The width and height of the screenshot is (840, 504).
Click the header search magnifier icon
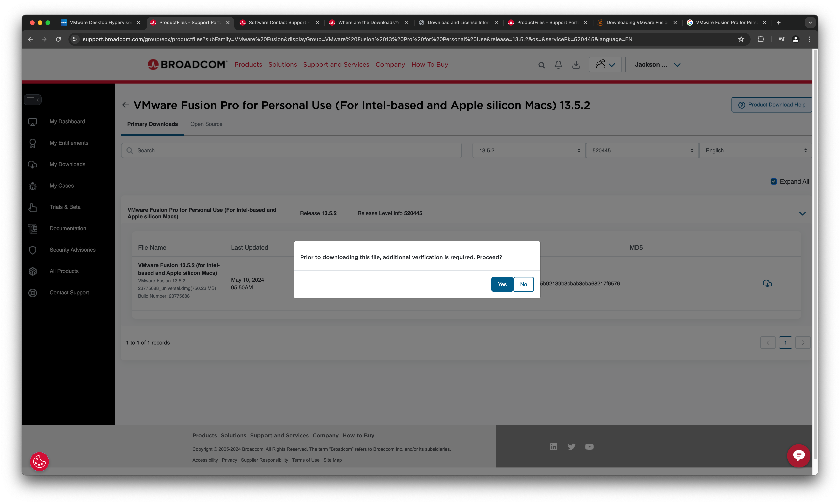(x=541, y=65)
